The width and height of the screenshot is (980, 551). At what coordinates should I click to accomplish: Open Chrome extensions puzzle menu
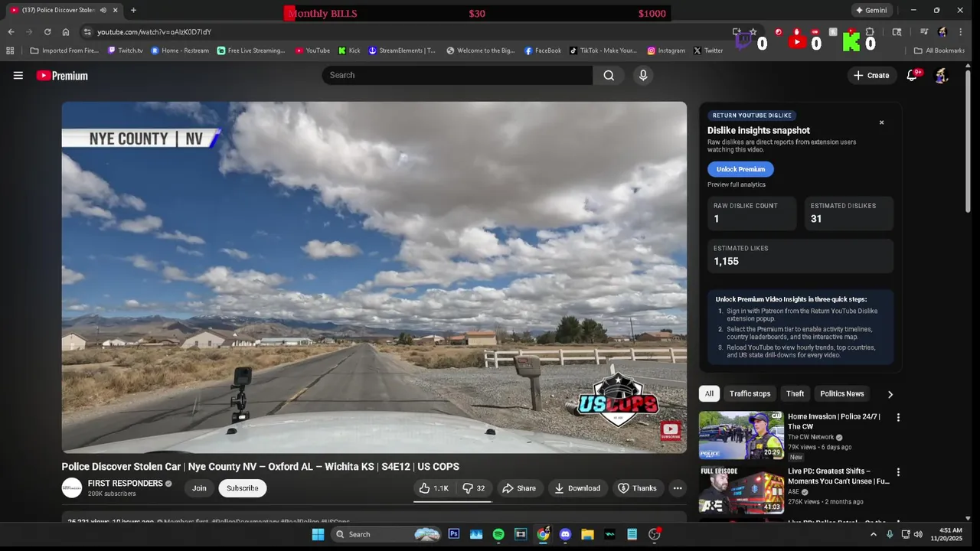(870, 32)
